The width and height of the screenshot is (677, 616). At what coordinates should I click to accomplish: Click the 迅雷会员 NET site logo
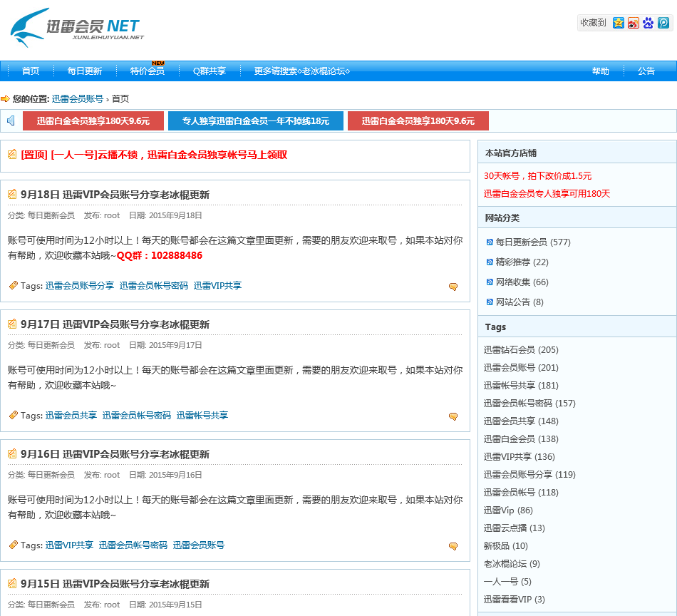[x=77, y=28]
